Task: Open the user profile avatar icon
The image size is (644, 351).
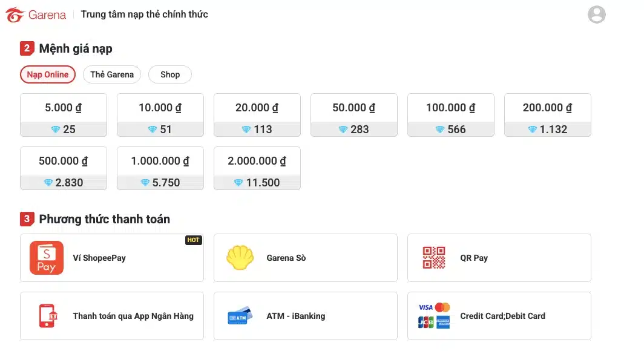Action: tap(596, 15)
